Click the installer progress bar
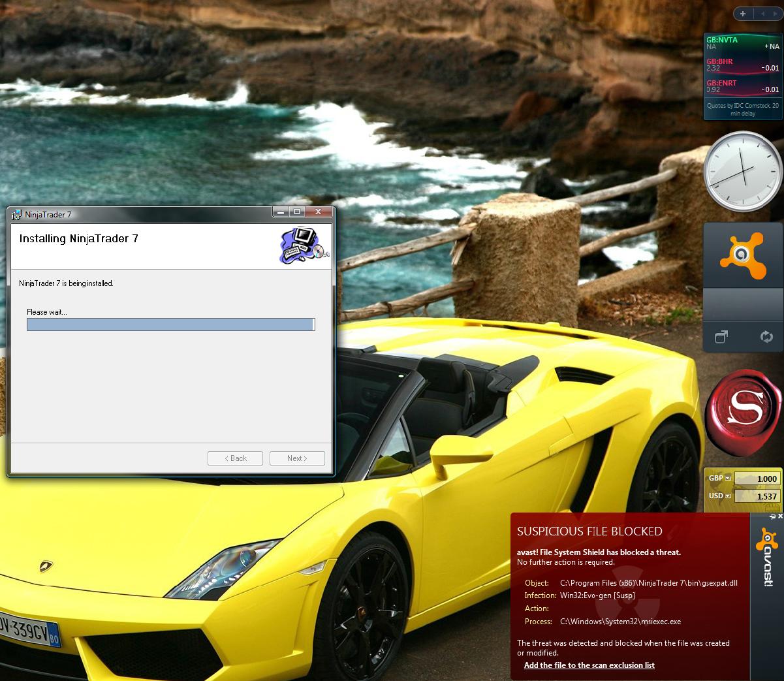Screen dimensions: 784x681 pyautogui.click(x=170, y=325)
